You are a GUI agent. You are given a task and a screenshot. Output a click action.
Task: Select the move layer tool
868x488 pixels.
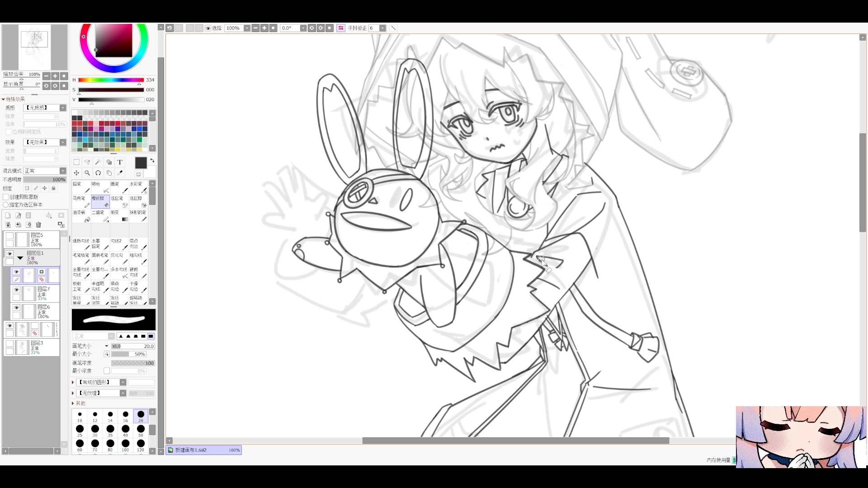pos(76,173)
